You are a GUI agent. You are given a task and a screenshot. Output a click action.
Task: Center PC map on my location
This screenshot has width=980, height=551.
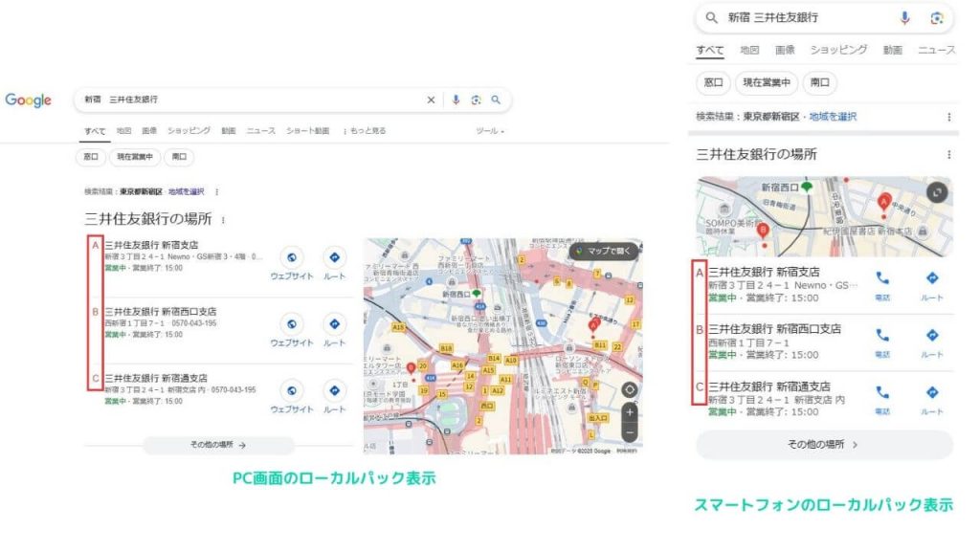pyautogui.click(x=630, y=390)
